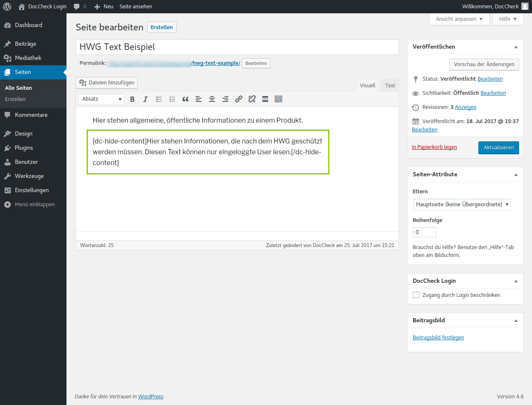Open the Absatz format dropdown

(x=101, y=99)
